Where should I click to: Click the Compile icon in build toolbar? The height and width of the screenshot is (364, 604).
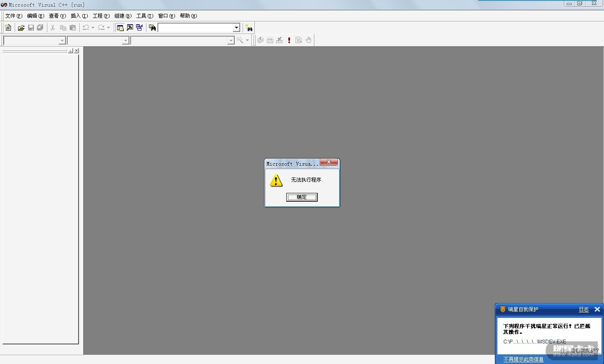pyautogui.click(x=260, y=40)
